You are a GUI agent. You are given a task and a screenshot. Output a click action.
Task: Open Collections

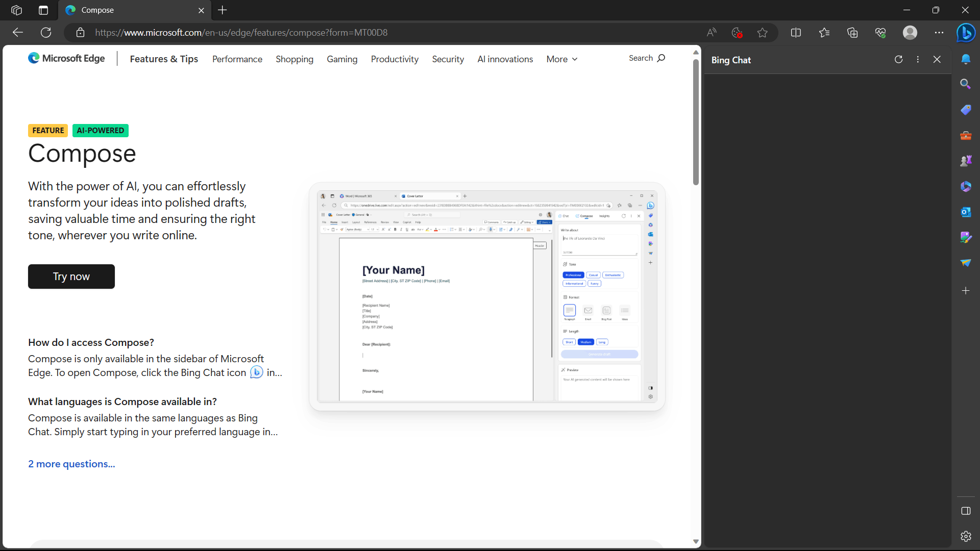[852, 33]
